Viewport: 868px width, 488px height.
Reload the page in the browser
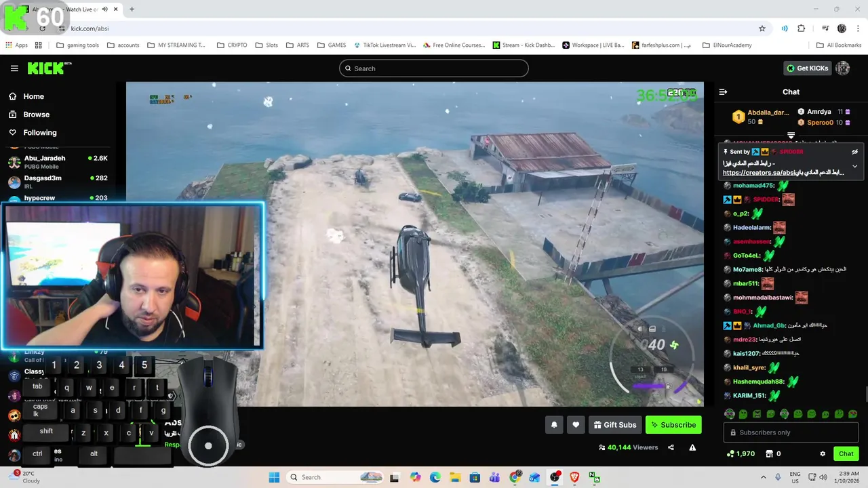pos(42,28)
